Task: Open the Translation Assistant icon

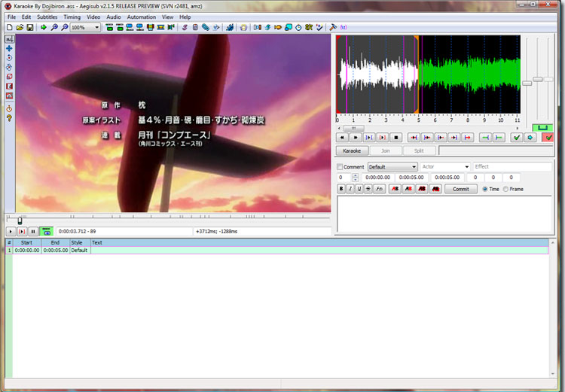Action: pos(278,27)
